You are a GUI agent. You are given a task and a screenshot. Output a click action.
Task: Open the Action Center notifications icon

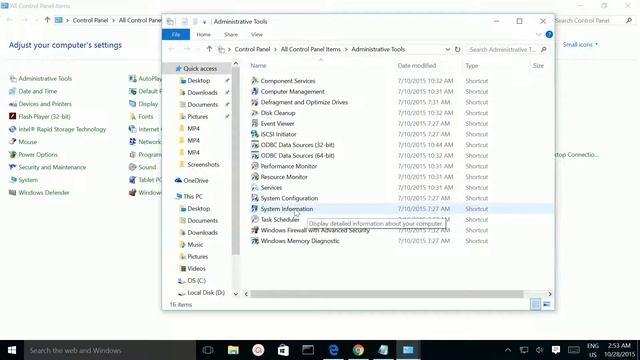556,350
